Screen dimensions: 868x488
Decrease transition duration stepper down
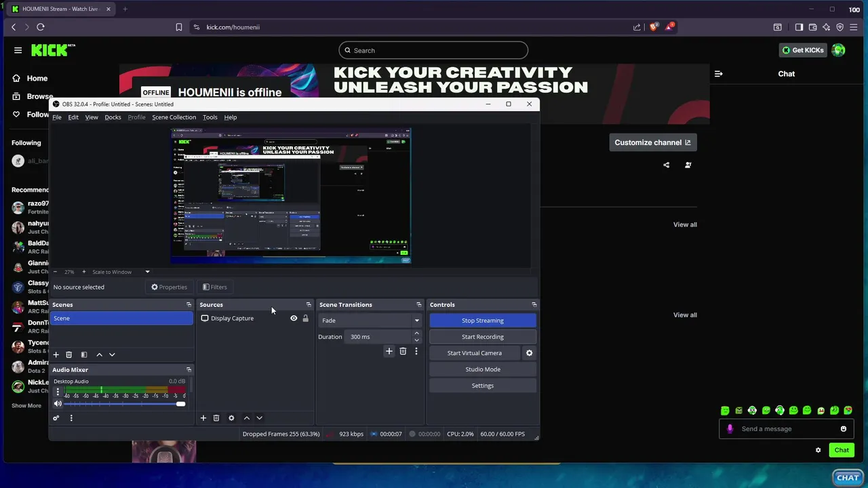(416, 340)
